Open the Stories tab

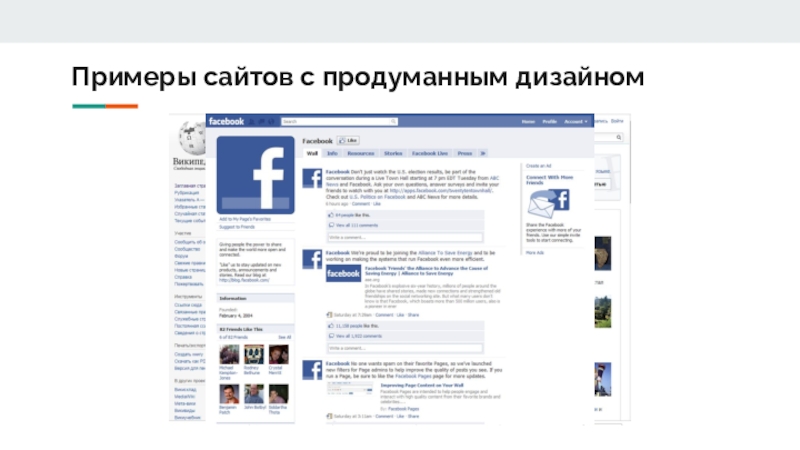[x=393, y=153]
